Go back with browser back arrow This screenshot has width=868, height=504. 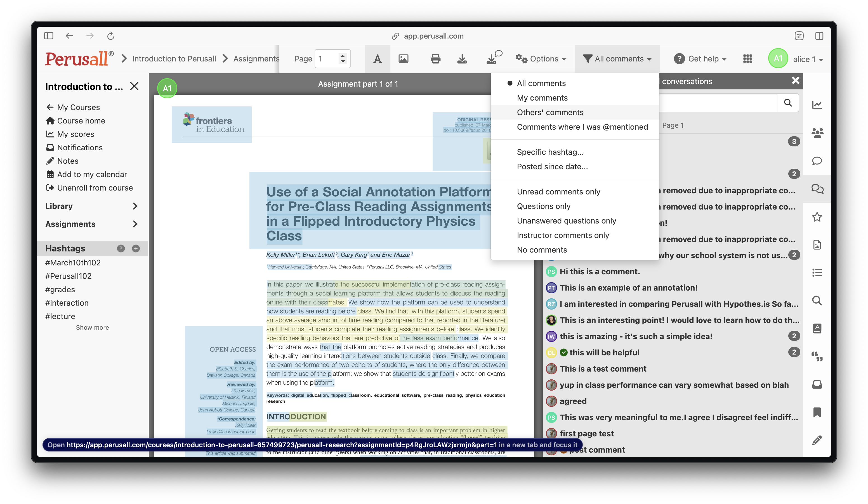[x=69, y=36]
